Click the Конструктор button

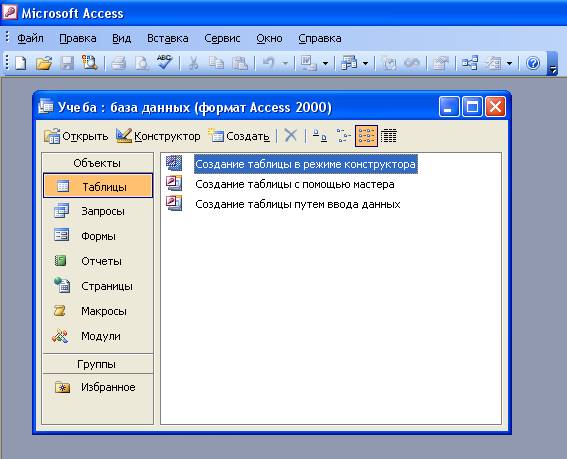[x=158, y=136]
